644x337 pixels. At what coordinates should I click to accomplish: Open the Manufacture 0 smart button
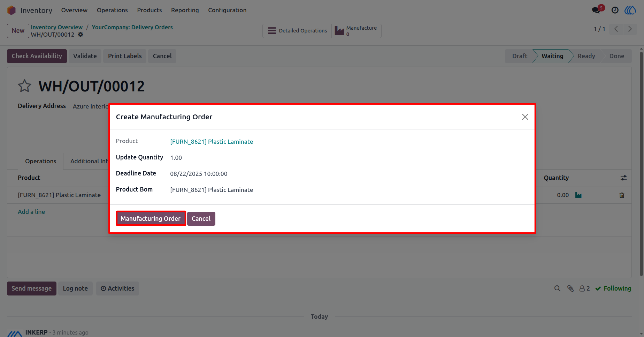click(356, 31)
